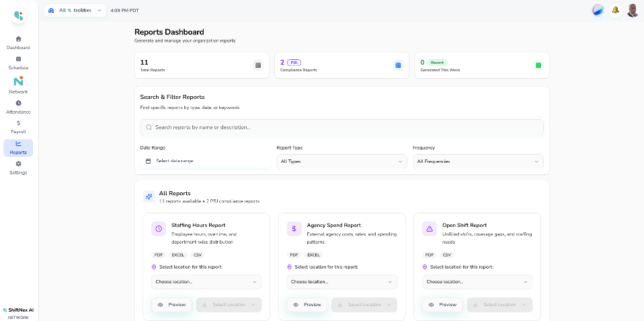Screen dimensions: 644x321
Task: Click the notification bell icon
Action: coord(615,10)
